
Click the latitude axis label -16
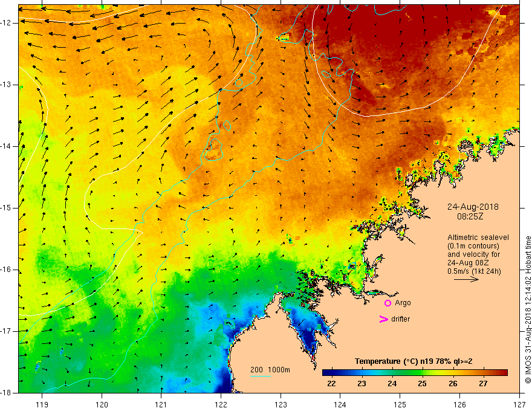tap(7, 270)
